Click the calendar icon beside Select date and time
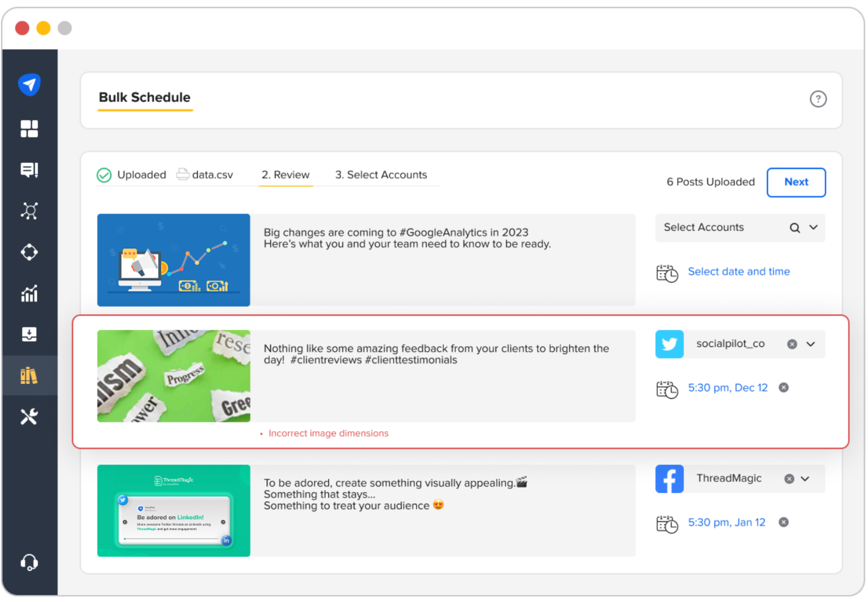868x602 pixels. coord(667,273)
